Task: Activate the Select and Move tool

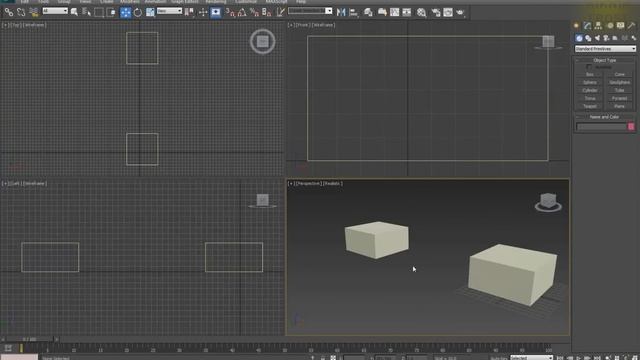Action: 126,13
